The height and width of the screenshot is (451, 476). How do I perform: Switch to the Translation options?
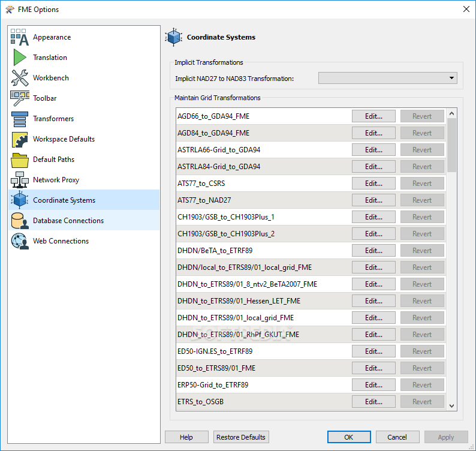coord(50,58)
